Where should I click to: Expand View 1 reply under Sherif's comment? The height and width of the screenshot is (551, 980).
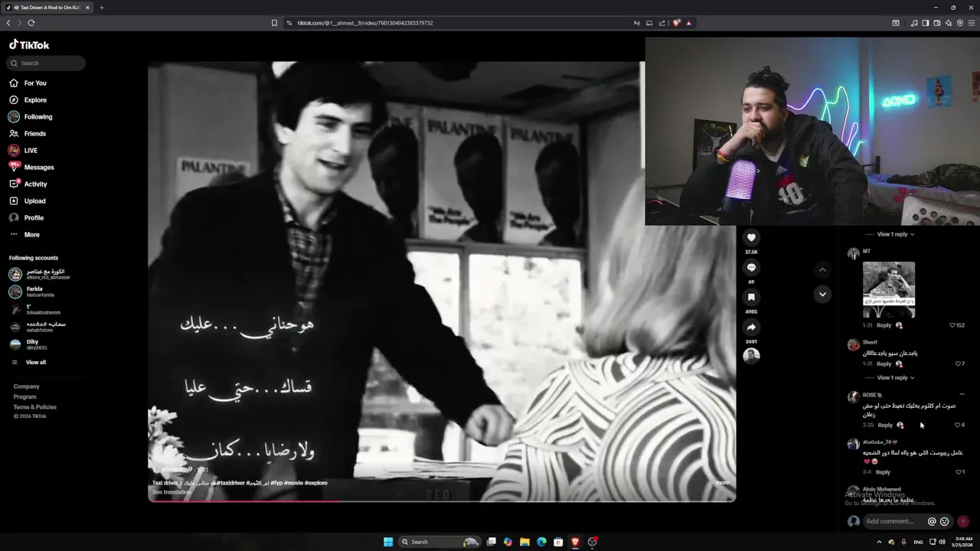(x=896, y=377)
